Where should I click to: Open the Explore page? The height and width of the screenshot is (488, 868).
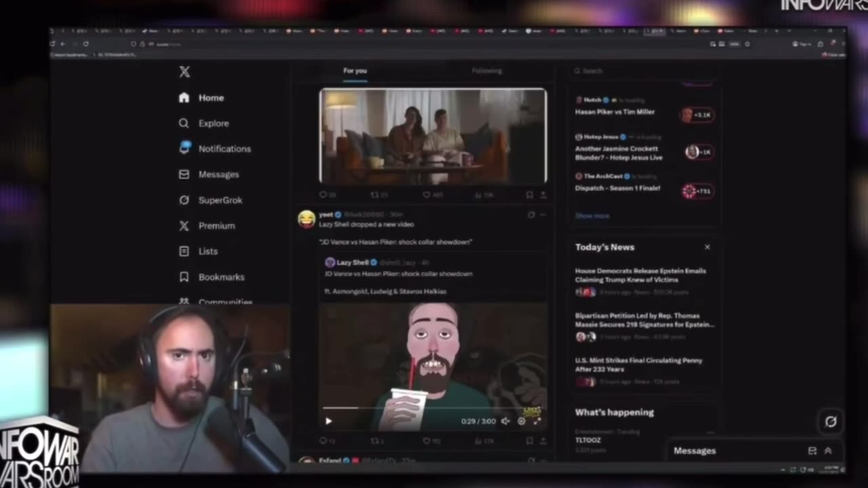pos(203,123)
